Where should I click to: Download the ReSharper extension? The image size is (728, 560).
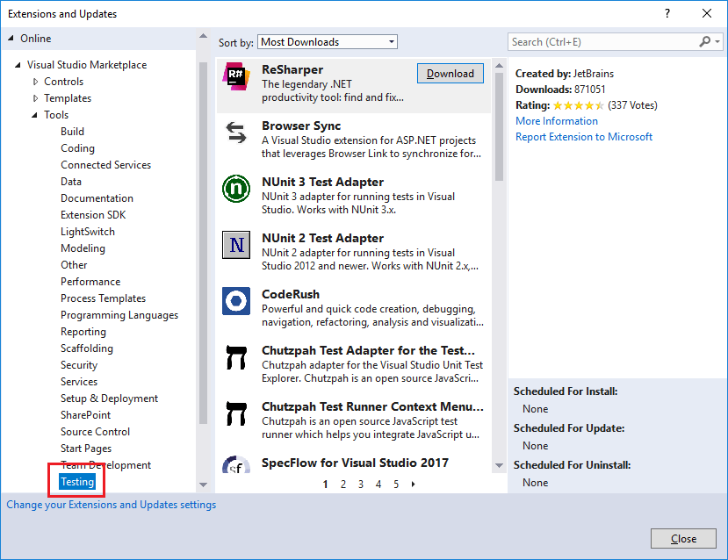(450, 73)
